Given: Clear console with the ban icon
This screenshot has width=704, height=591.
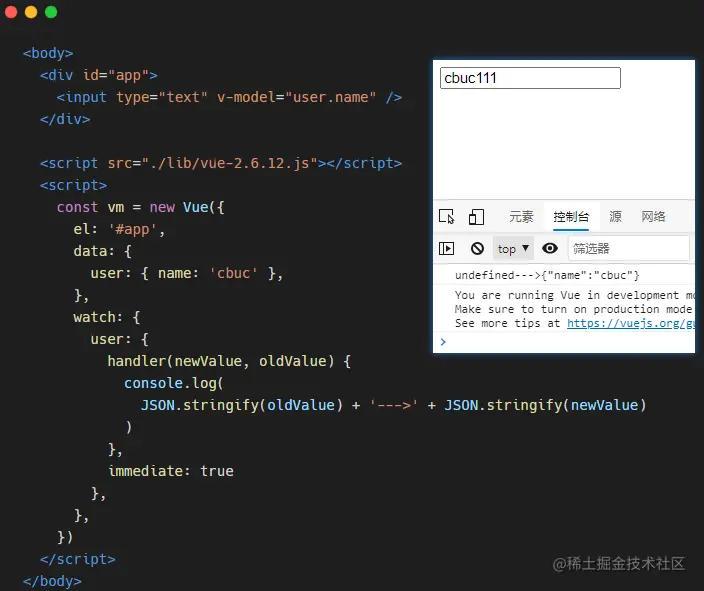Looking at the screenshot, I should (x=477, y=248).
